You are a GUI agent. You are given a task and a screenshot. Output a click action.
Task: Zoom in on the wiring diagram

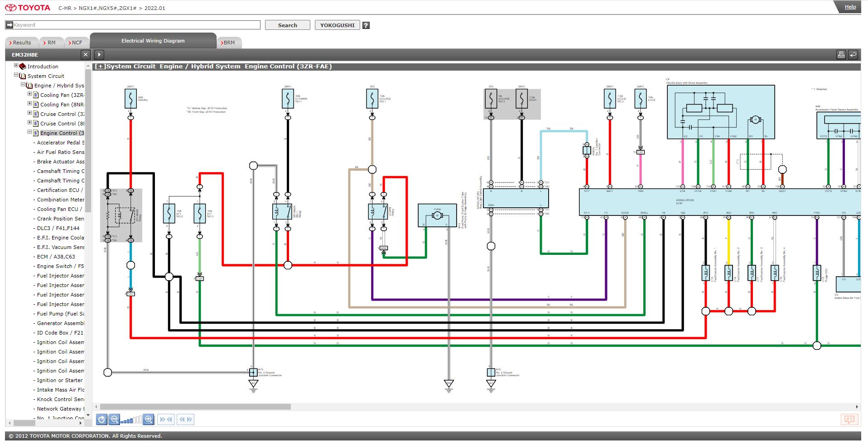tap(148, 420)
